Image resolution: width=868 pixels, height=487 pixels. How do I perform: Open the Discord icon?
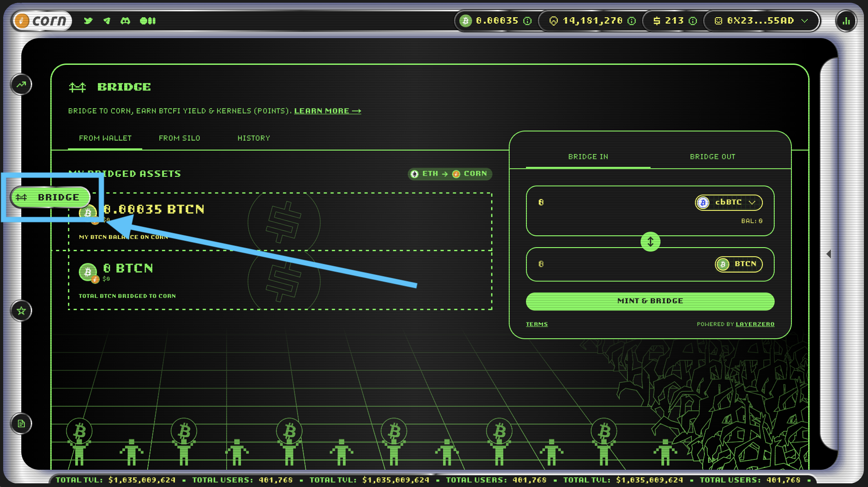(125, 21)
